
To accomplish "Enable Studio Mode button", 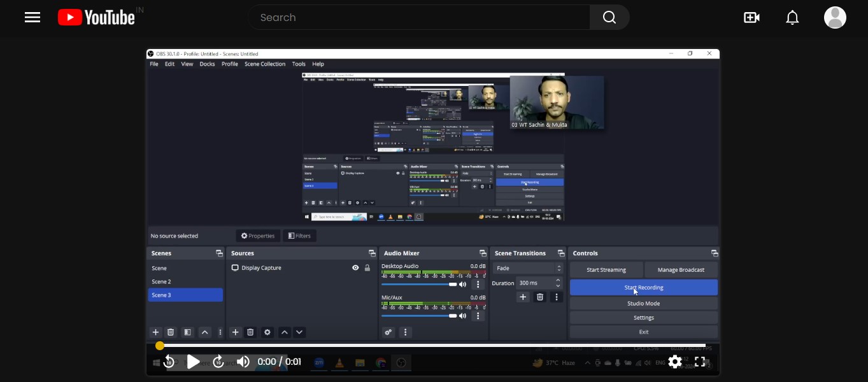I will [644, 304].
